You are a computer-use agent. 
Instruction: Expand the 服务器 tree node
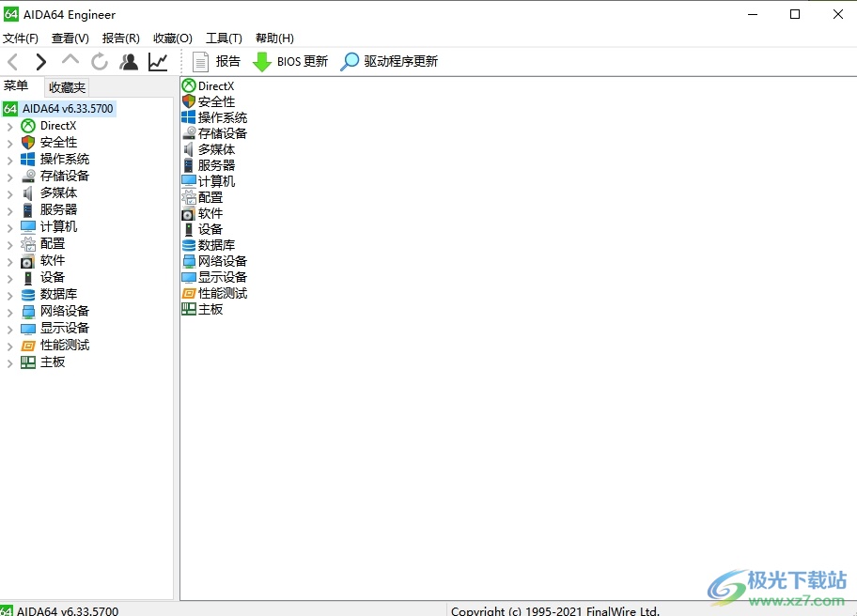pyautogui.click(x=9, y=210)
